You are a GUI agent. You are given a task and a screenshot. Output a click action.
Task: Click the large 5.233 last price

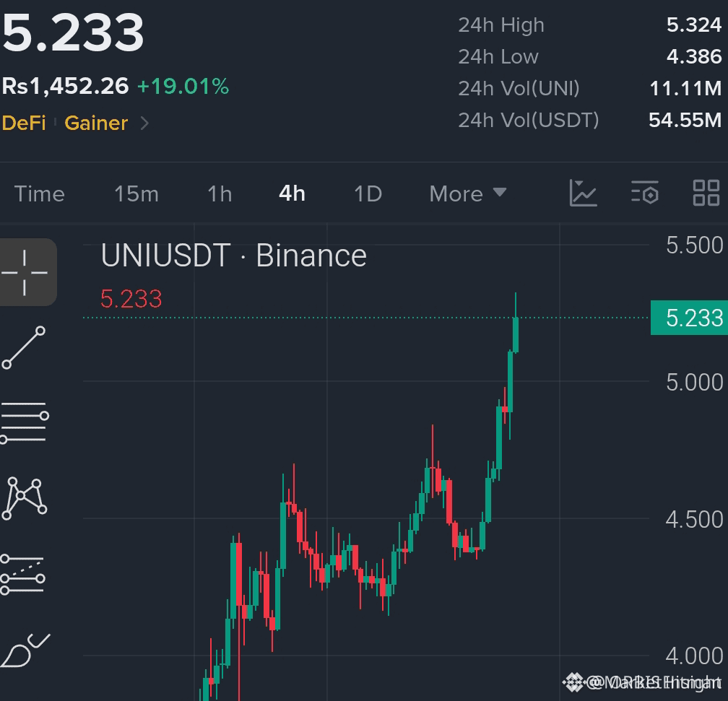tap(73, 33)
